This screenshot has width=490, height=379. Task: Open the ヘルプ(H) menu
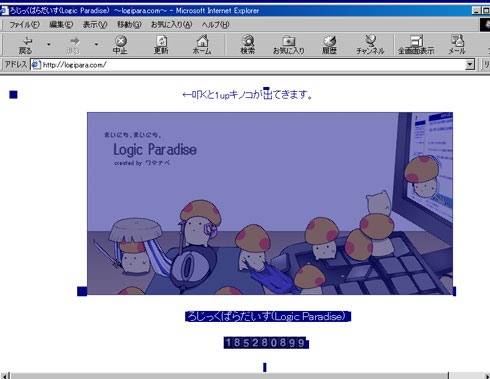(216, 25)
